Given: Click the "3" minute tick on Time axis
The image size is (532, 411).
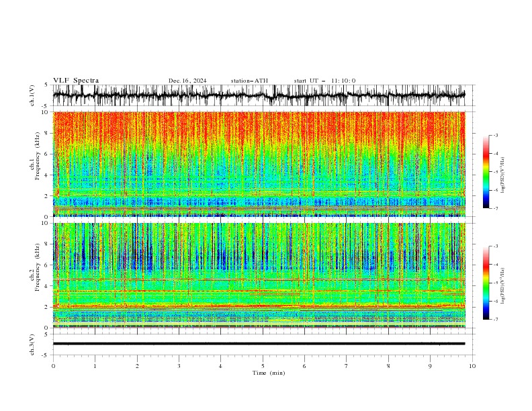Looking at the screenshot, I should [x=179, y=366].
